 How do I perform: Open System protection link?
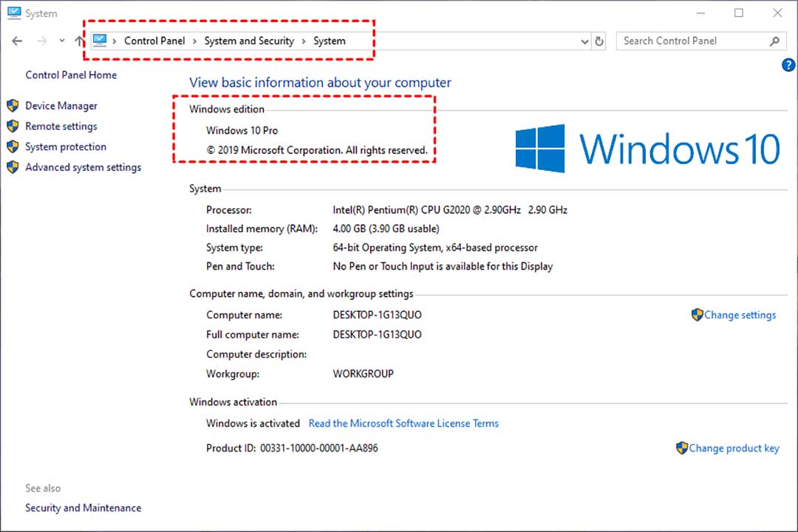click(x=66, y=146)
